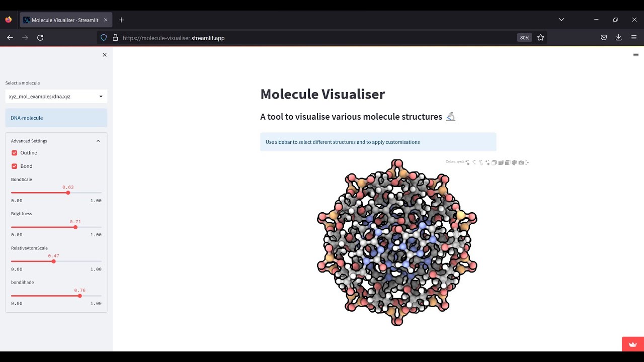The height and width of the screenshot is (362, 644).
Task: Open the Firefox downloads panel
Action: (x=619, y=37)
